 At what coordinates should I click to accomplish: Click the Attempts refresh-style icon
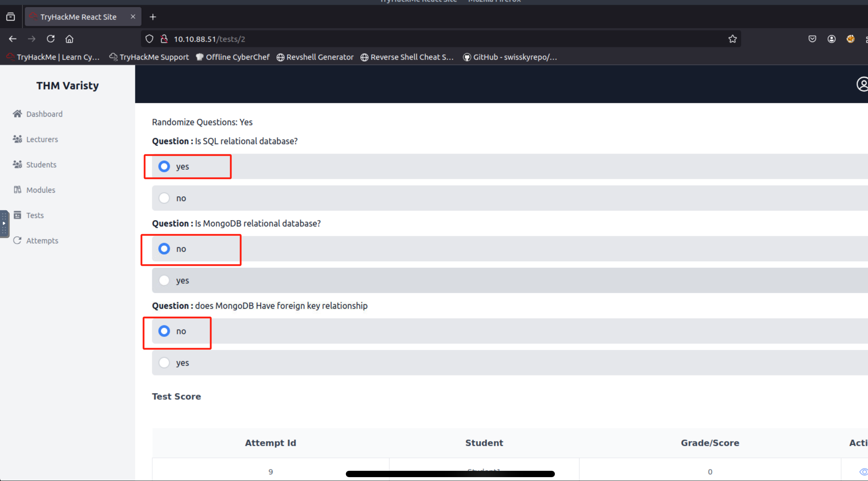(x=17, y=240)
